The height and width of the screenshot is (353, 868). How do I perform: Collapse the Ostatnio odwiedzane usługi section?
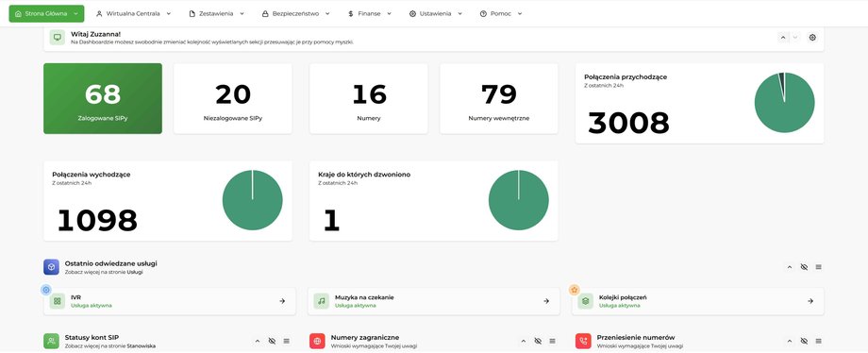[x=790, y=267]
